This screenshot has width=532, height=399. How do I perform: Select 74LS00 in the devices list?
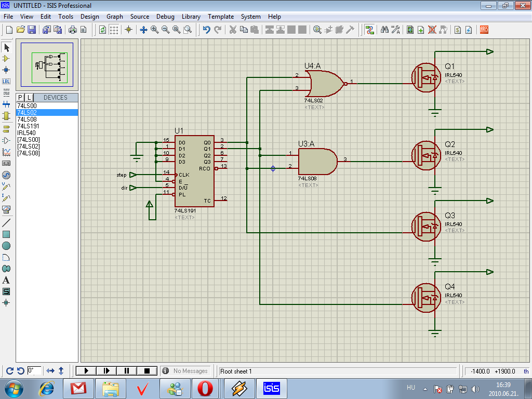point(47,106)
